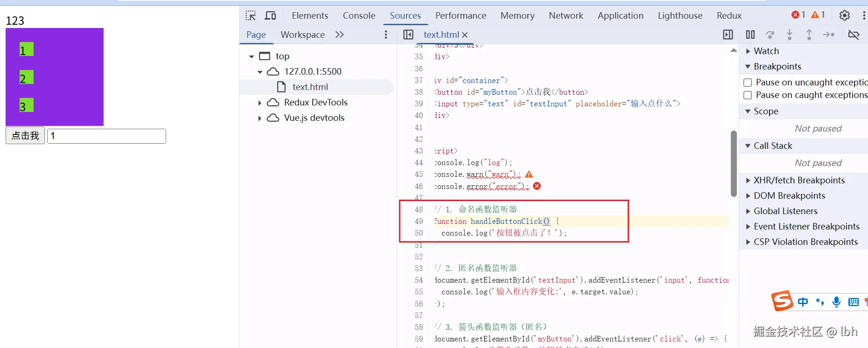
Task: Click the text.html file icon in tree
Action: click(281, 87)
